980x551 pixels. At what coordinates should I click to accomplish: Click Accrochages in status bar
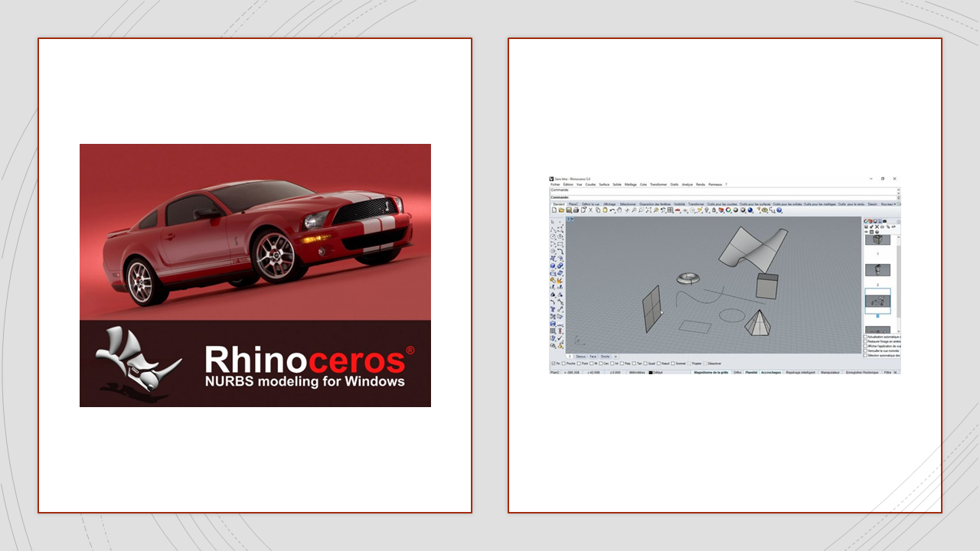point(770,373)
